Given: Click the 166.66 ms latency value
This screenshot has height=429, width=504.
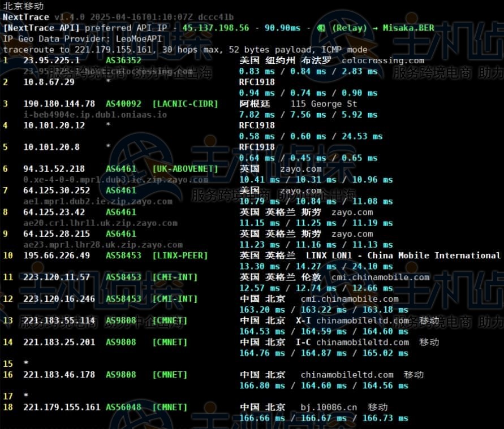Looking at the screenshot, I should (x=262, y=418).
